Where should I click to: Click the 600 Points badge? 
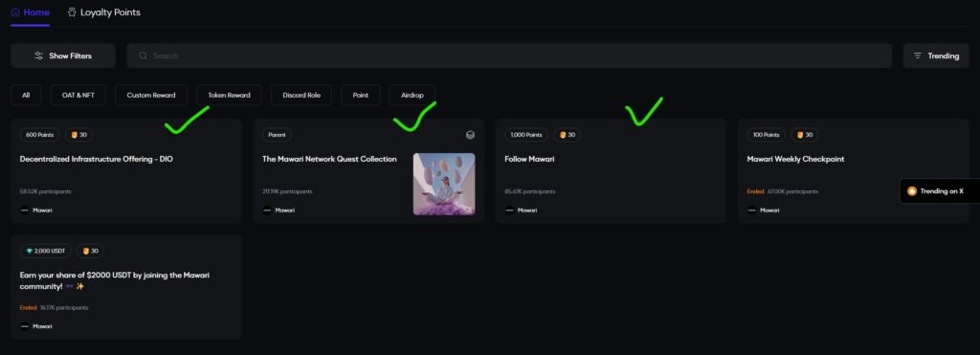[39, 135]
